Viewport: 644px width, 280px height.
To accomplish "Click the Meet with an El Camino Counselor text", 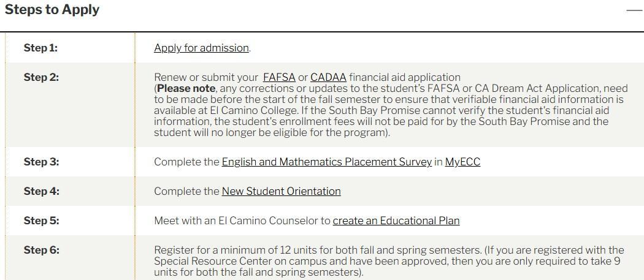I will click(242, 221).
